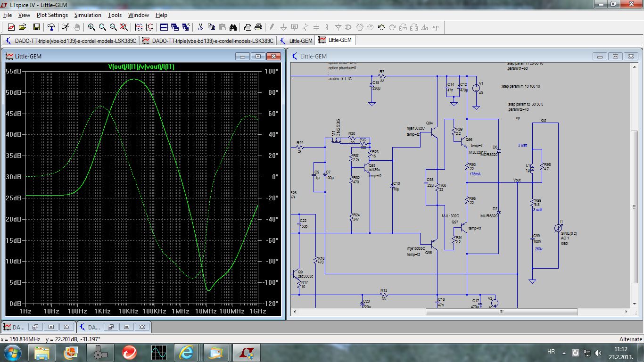Screen dimensions: 644x362
Task: Click the Redo arrow icon
Action: [392, 27]
